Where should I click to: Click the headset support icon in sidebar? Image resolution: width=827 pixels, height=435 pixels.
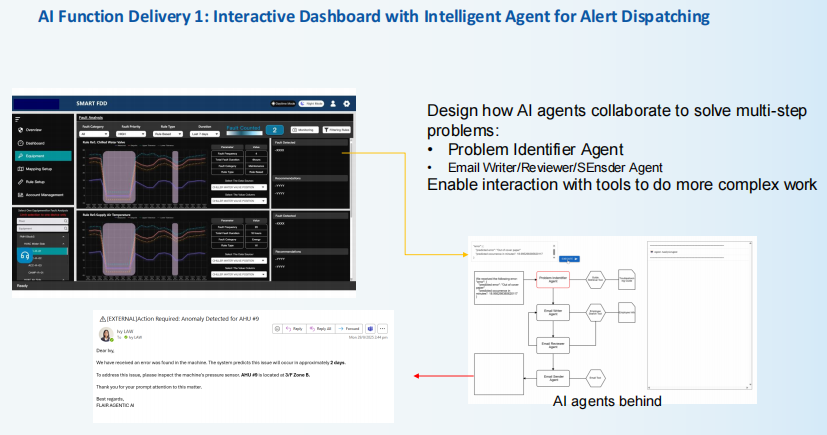24,255
